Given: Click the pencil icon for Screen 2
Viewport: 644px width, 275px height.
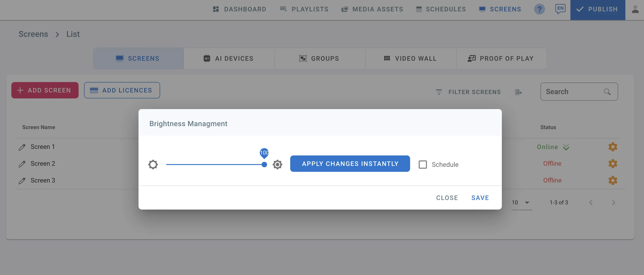Looking at the screenshot, I should [22, 164].
